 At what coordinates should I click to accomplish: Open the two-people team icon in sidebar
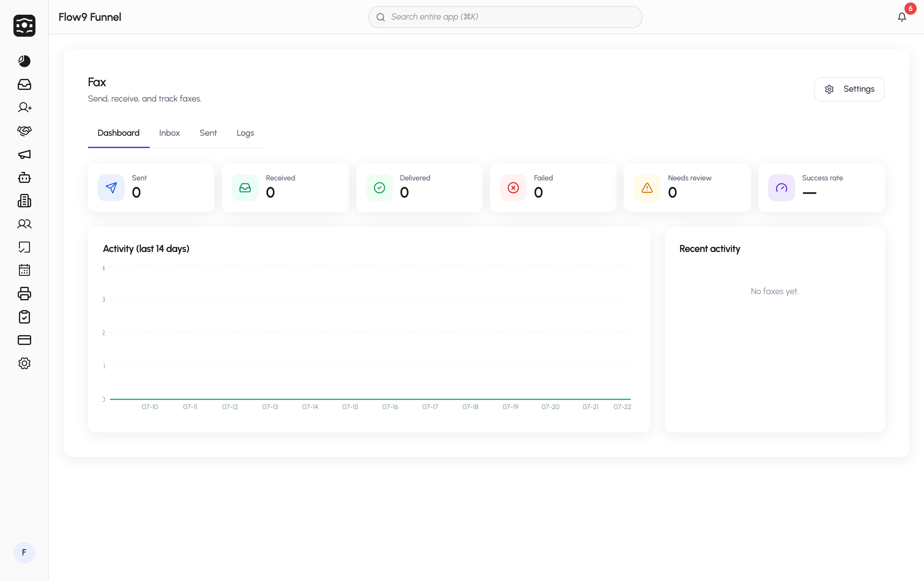(x=24, y=224)
